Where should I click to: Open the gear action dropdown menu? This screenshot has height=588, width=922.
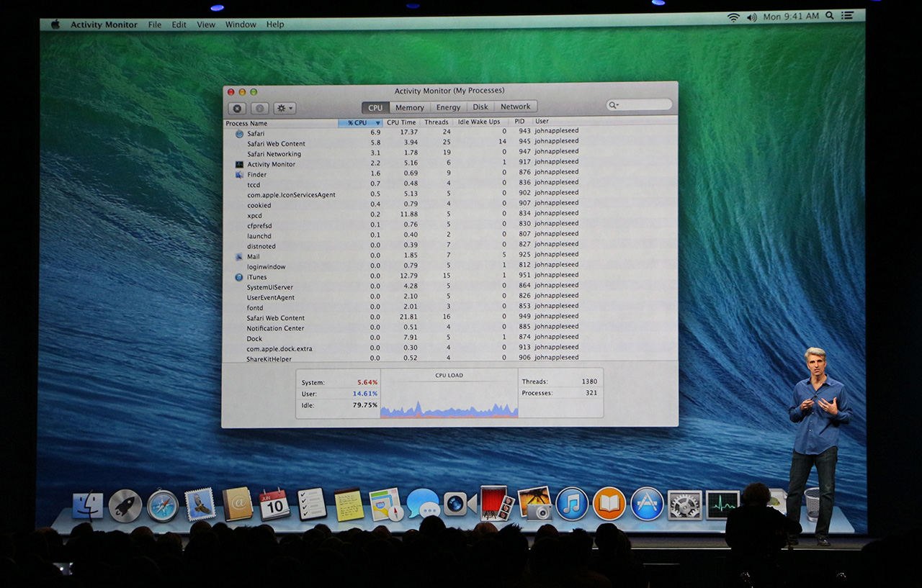[285, 108]
